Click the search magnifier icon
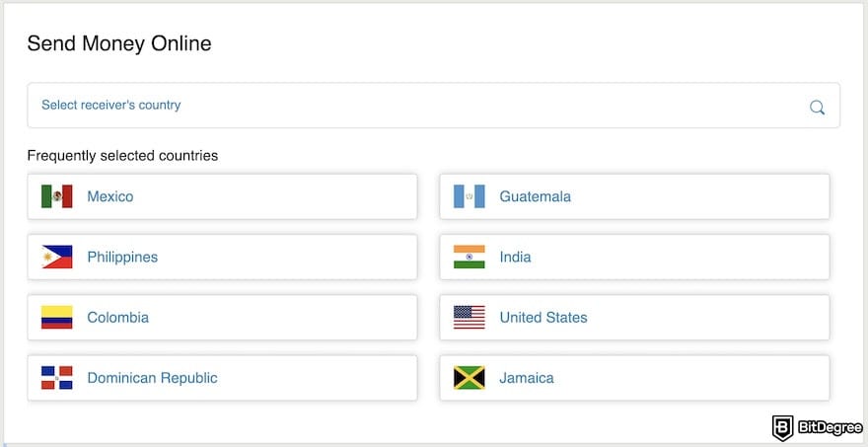The height and width of the screenshot is (447, 868). tap(817, 108)
